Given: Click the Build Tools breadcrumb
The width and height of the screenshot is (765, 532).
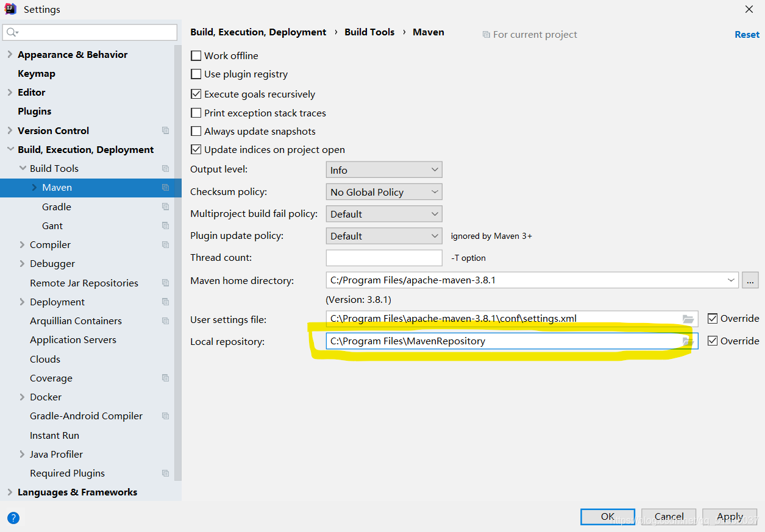Looking at the screenshot, I should 369,32.
